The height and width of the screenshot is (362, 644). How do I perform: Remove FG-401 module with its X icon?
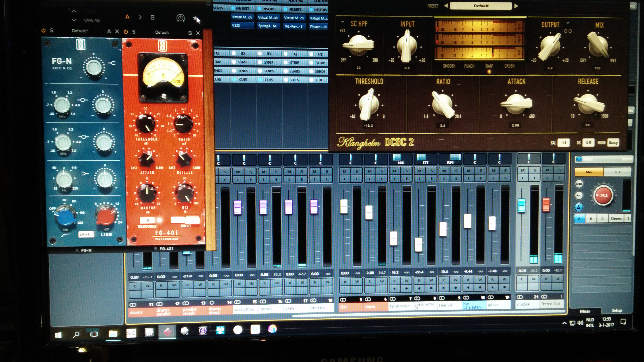tap(198, 33)
